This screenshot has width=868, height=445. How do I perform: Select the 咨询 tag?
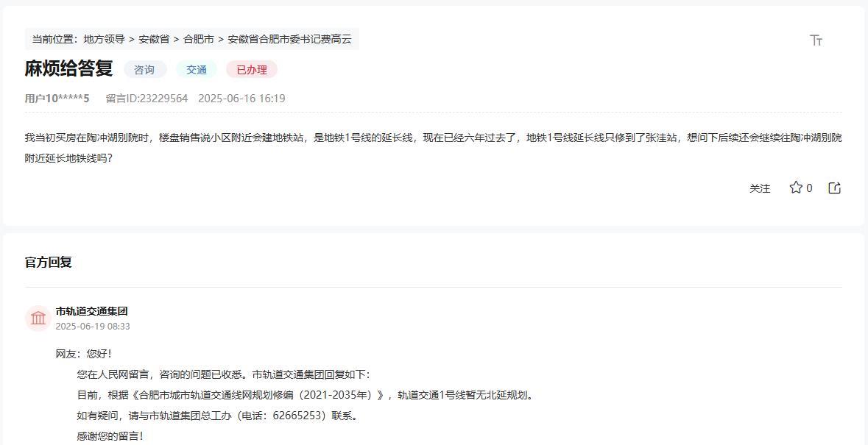[144, 70]
